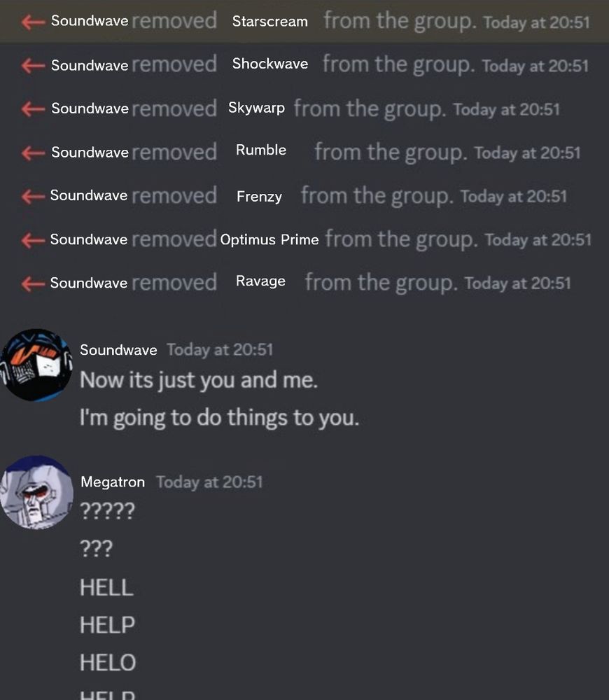Click the red arrow beside Skywarp removal
609x700 pixels.
point(33,108)
